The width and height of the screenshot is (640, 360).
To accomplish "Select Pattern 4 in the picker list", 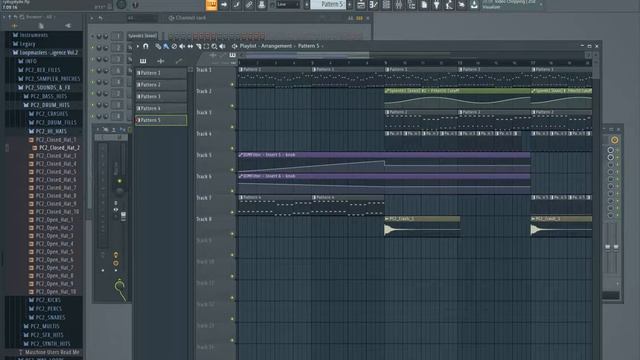I will (161, 109).
